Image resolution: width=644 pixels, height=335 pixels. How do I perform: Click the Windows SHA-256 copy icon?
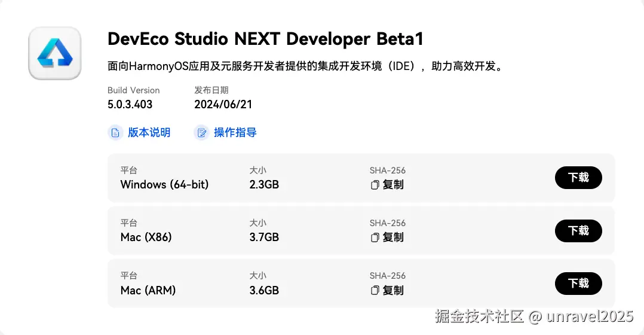coord(375,185)
